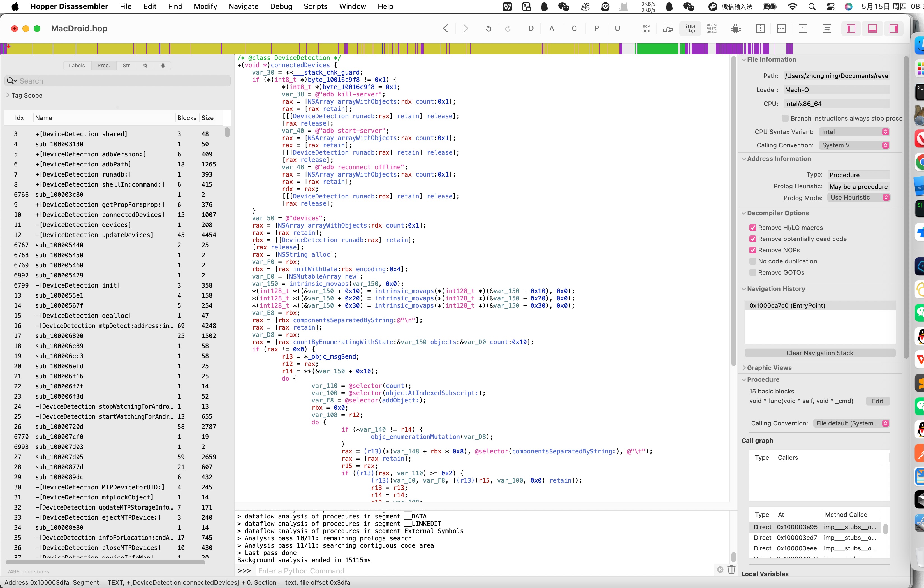Switch to the Str tab
924x588 pixels.
[x=126, y=66]
